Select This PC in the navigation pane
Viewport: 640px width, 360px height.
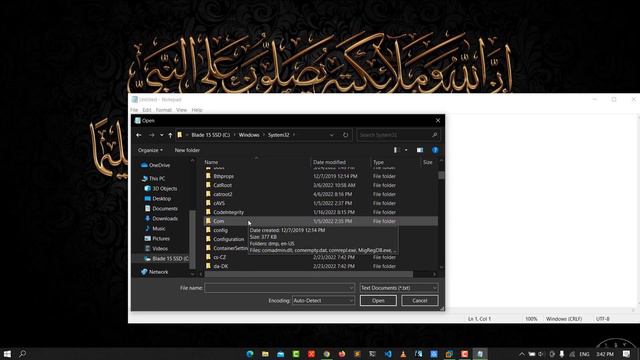coord(153,179)
